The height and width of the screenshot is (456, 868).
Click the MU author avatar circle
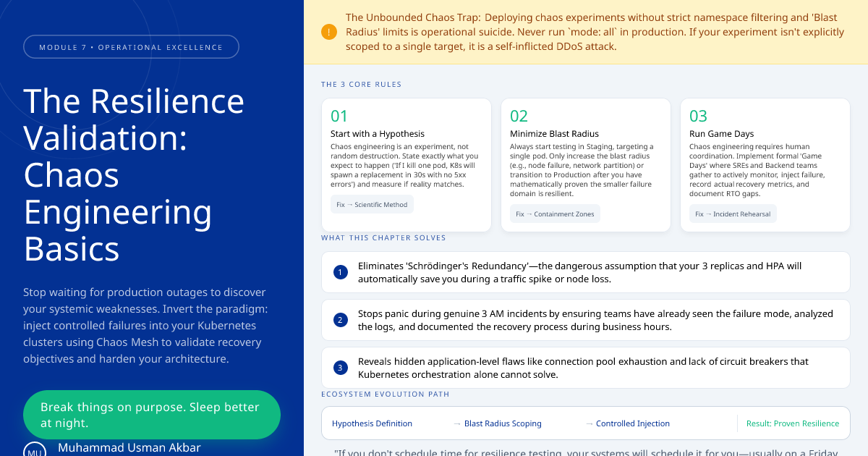35,450
